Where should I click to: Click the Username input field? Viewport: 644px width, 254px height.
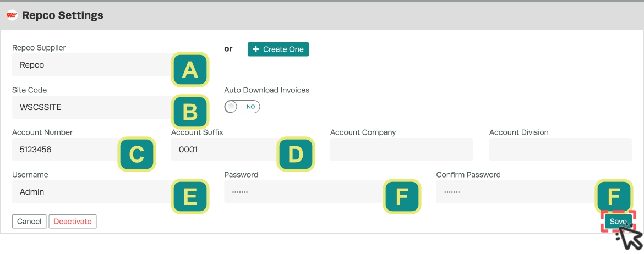tap(110, 192)
